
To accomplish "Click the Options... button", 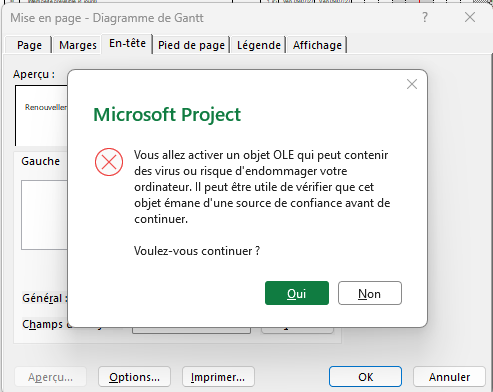I will pos(134,377).
